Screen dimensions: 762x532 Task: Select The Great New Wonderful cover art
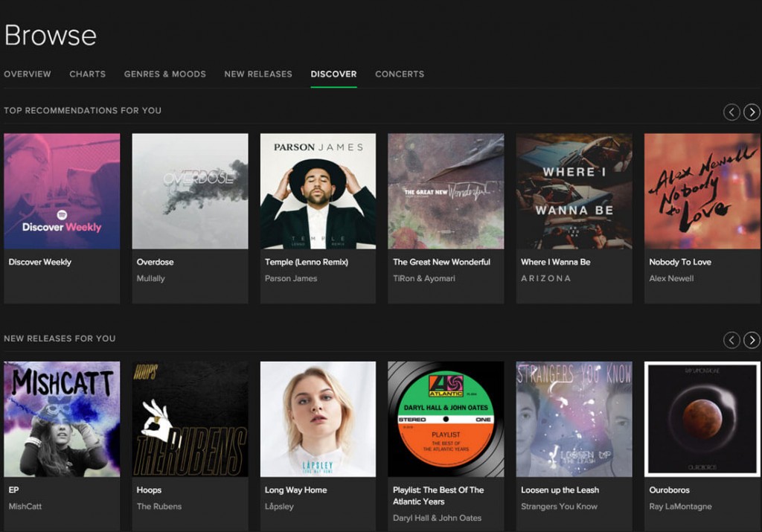tap(446, 191)
